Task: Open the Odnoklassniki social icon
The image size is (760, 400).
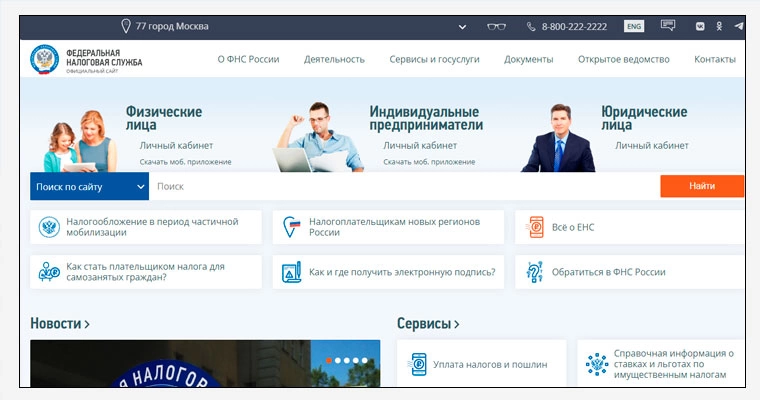Action: (x=719, y=27)
